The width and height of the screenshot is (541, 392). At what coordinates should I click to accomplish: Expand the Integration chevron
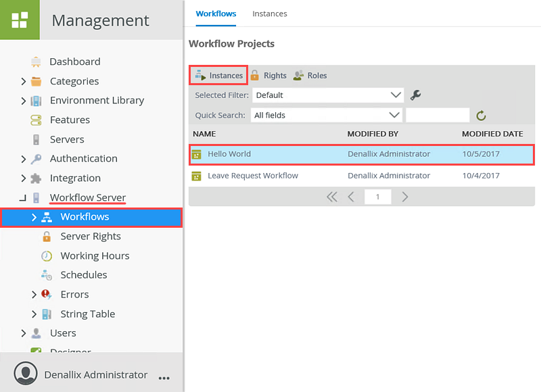coord(23,178)
